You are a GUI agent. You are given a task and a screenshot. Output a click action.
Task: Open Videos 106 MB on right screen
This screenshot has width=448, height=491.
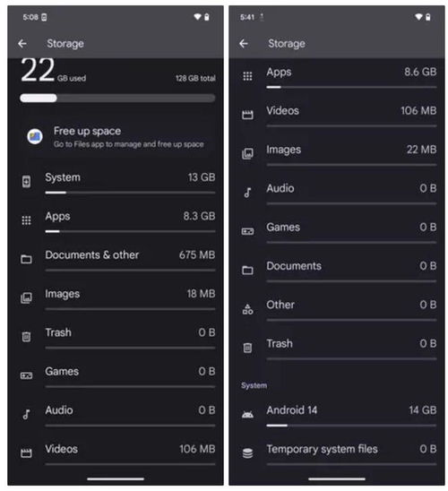point(337,115)
